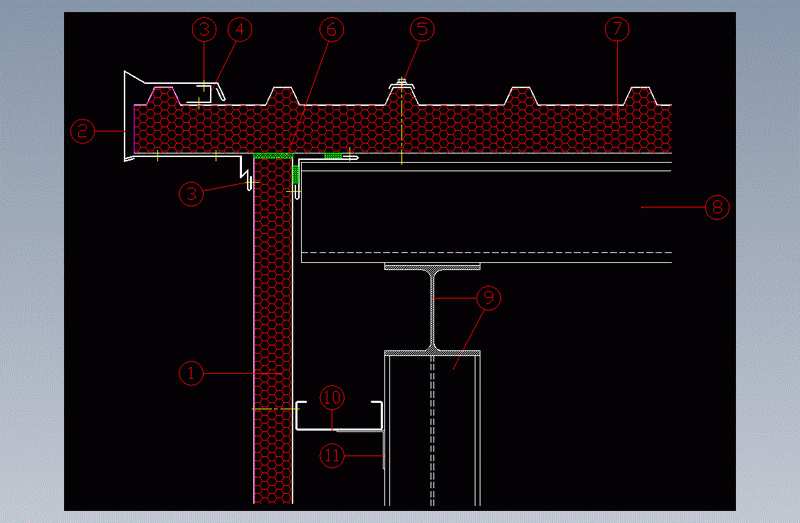
Task: Click the upper callout bubble 3
Action: pyautogui.click(x=204, y=30)
